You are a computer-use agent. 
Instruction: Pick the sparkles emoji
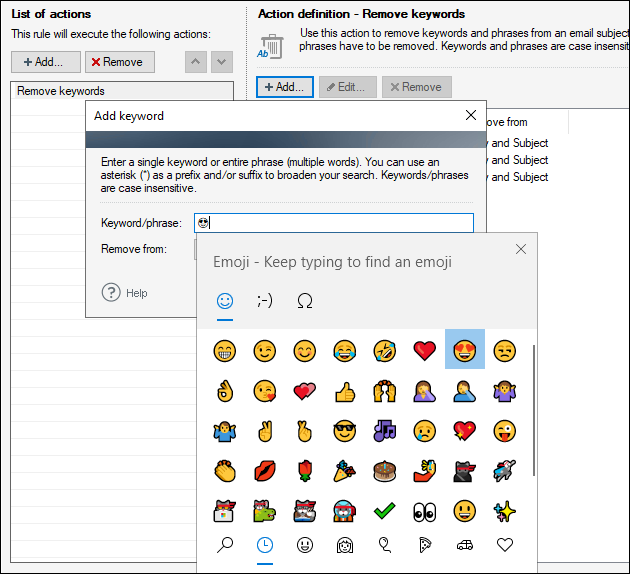pos(504,511)
